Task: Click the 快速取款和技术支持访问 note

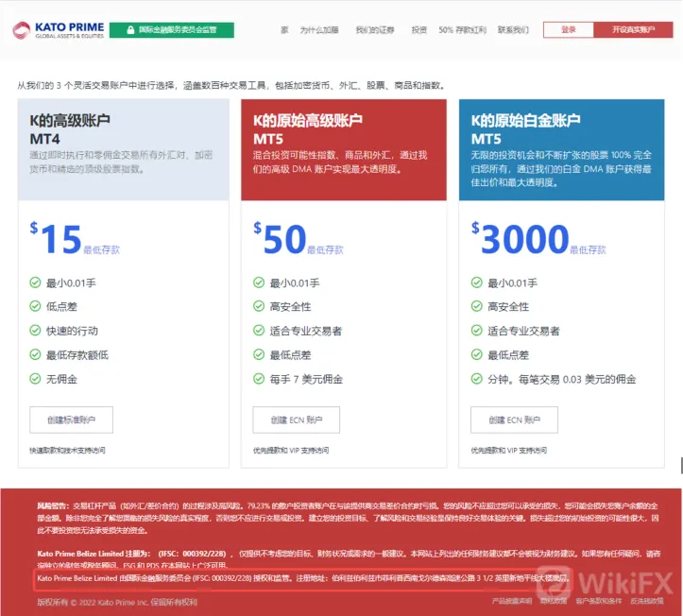Action: (x=67, y=451)
